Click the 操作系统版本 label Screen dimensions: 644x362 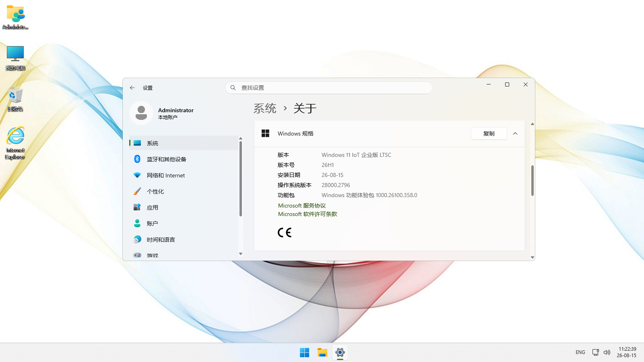[295, 185]
